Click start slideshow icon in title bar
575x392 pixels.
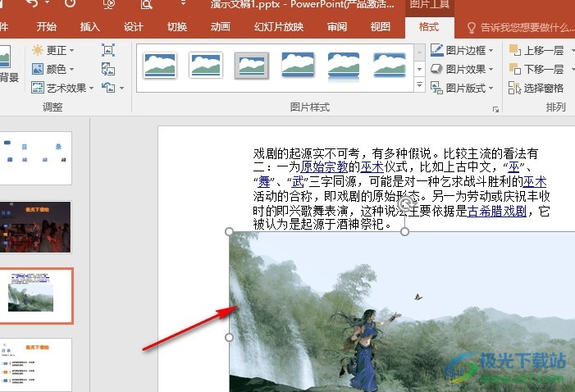point(109,3)
